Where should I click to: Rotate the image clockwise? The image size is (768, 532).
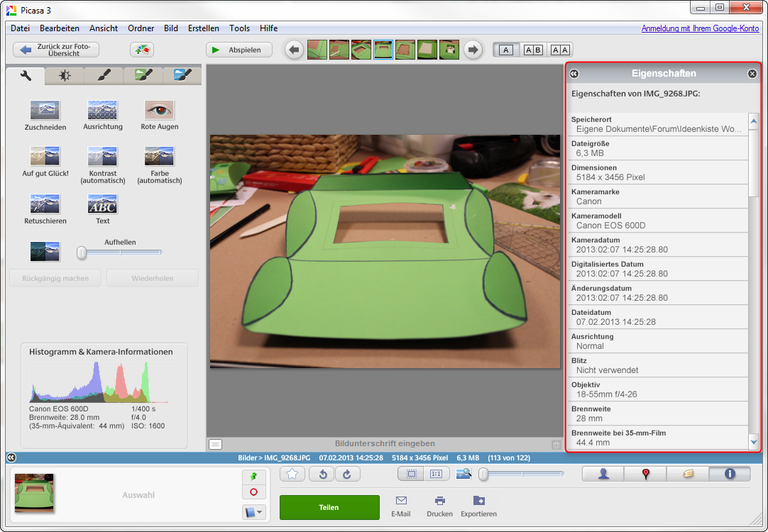coord(347,475)
